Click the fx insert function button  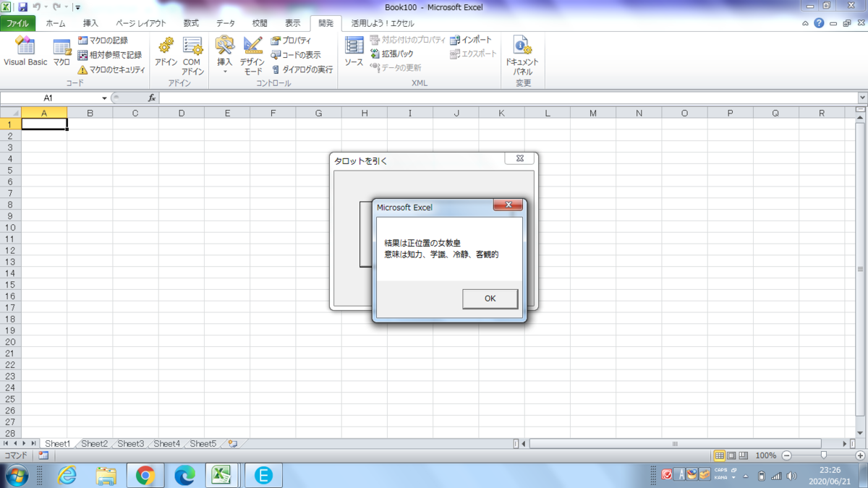click(x=152, y=98)
